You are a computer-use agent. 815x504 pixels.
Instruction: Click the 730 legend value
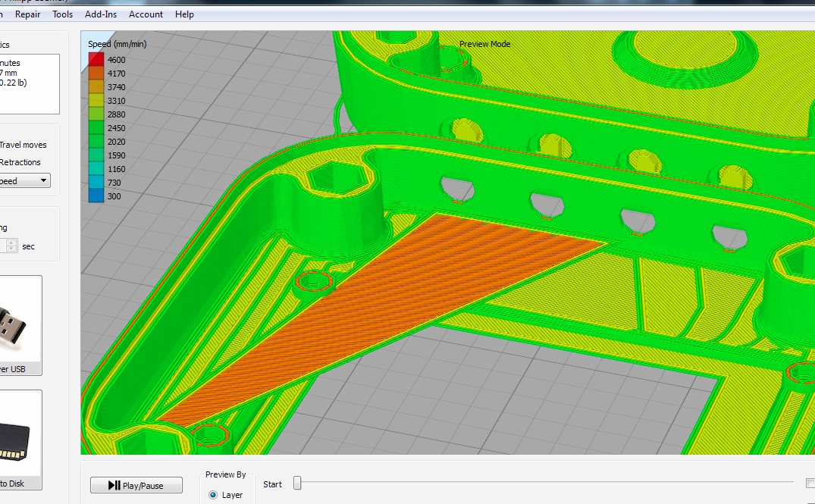point(114,183)
